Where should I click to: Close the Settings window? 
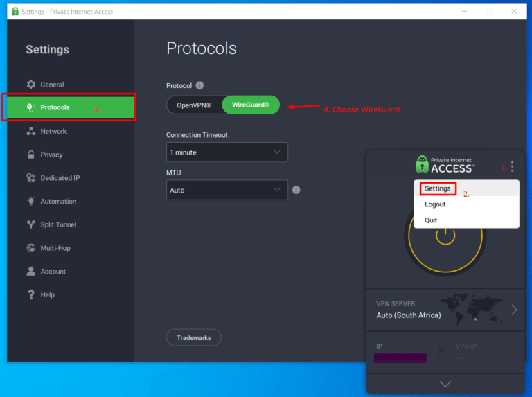point(514,12)
